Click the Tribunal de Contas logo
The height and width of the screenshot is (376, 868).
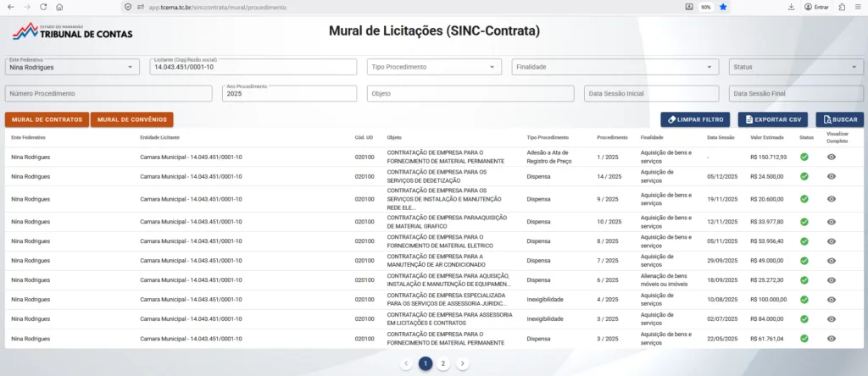point(72,32)
